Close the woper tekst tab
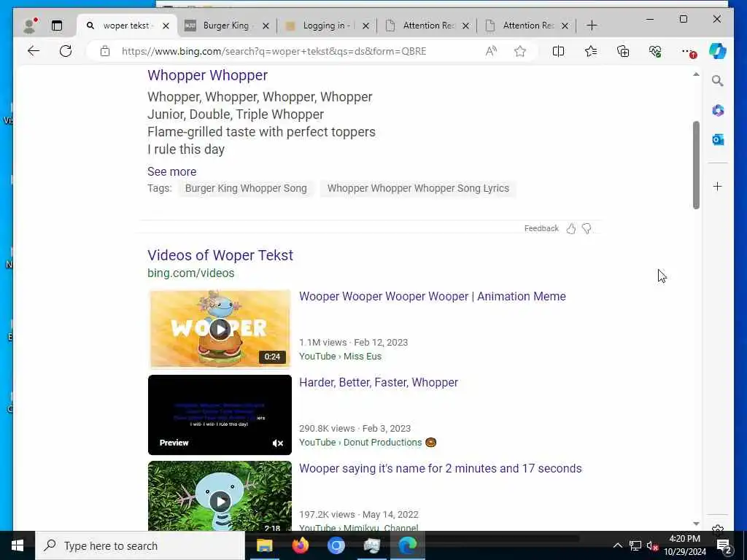The width and height of the screenshot is (747, 560). tap(166, 26)
